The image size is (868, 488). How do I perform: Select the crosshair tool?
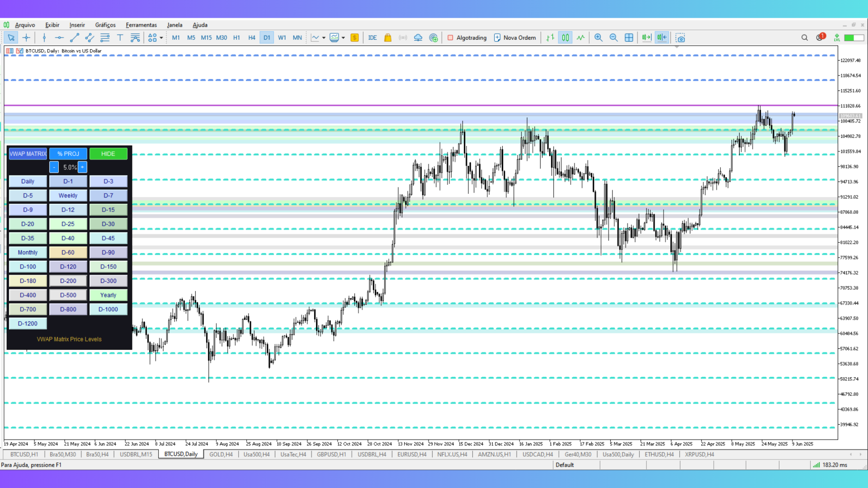26,38
